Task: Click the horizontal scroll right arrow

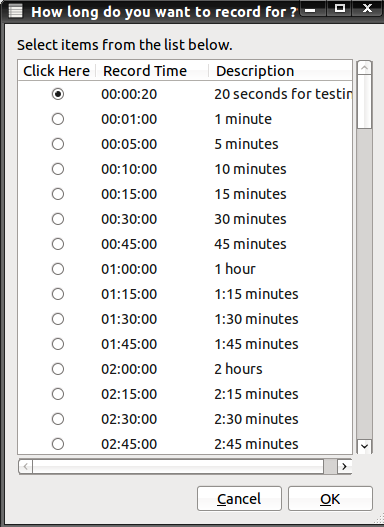Action: coord(344,467)
